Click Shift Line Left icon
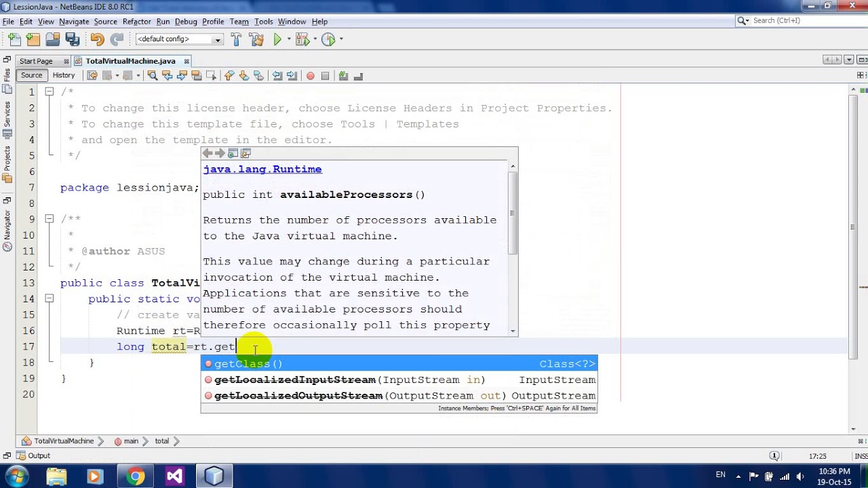 [277, 76]
